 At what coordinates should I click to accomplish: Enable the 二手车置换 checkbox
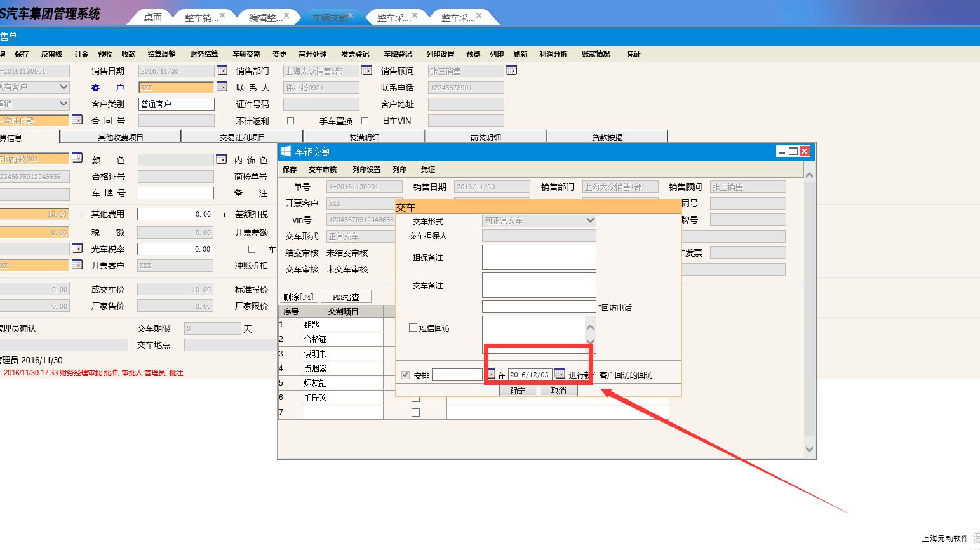365,121
